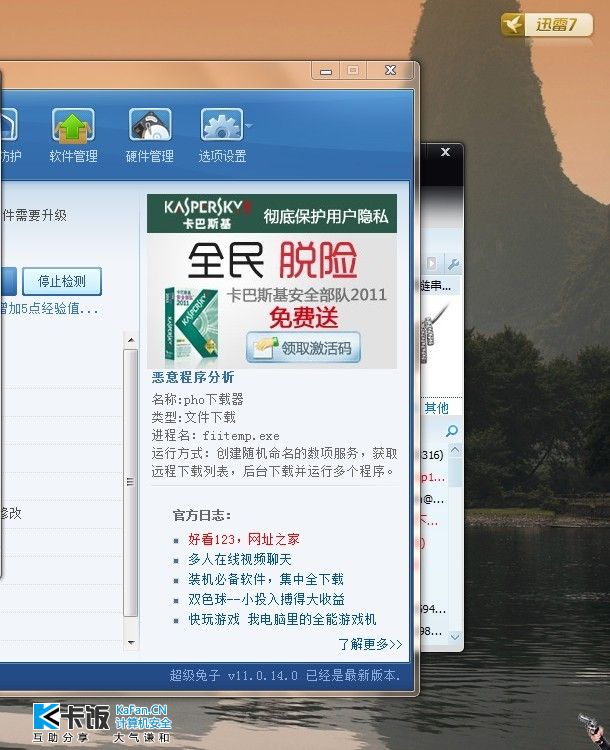Click the 恶意程序分析 heading
610x750 pixels.
pyautogui.click(x=193, y=377)
